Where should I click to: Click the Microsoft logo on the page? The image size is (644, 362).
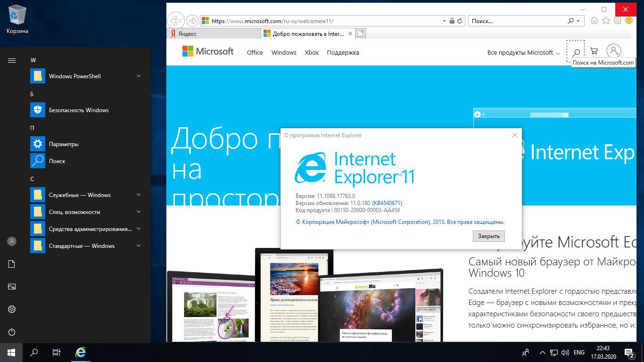pos(208,51)
